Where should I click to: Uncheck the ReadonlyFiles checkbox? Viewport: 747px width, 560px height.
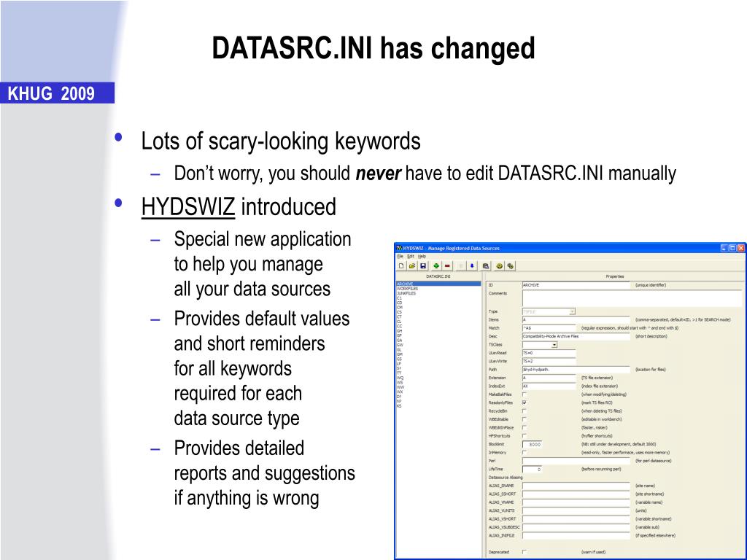tap(525, 402)
